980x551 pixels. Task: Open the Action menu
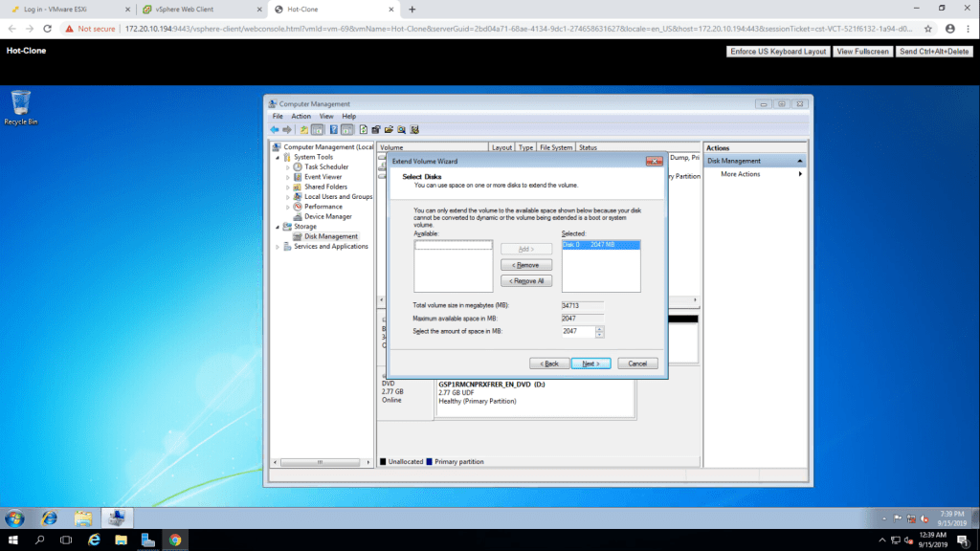[x=301, y=116]
